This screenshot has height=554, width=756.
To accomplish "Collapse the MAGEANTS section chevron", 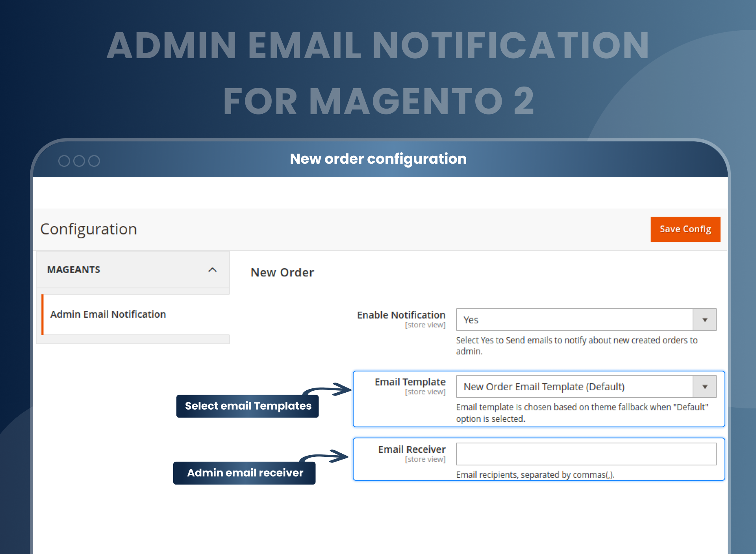I will [212, 270].
